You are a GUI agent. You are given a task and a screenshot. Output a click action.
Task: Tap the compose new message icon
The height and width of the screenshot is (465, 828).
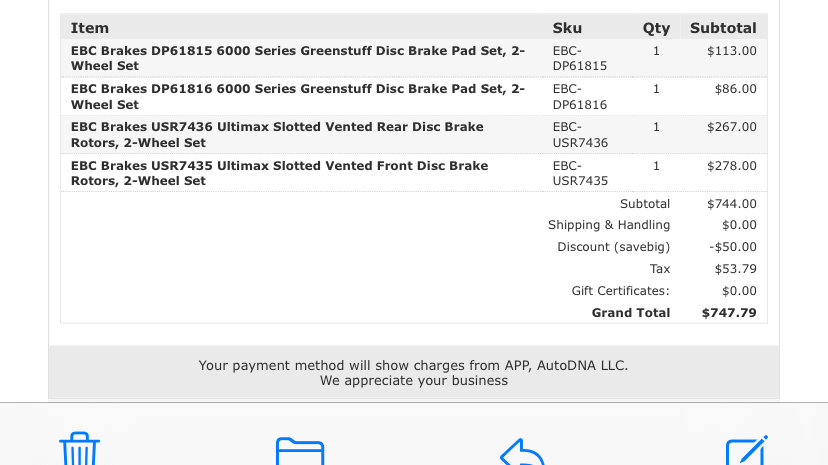[746, 450]
